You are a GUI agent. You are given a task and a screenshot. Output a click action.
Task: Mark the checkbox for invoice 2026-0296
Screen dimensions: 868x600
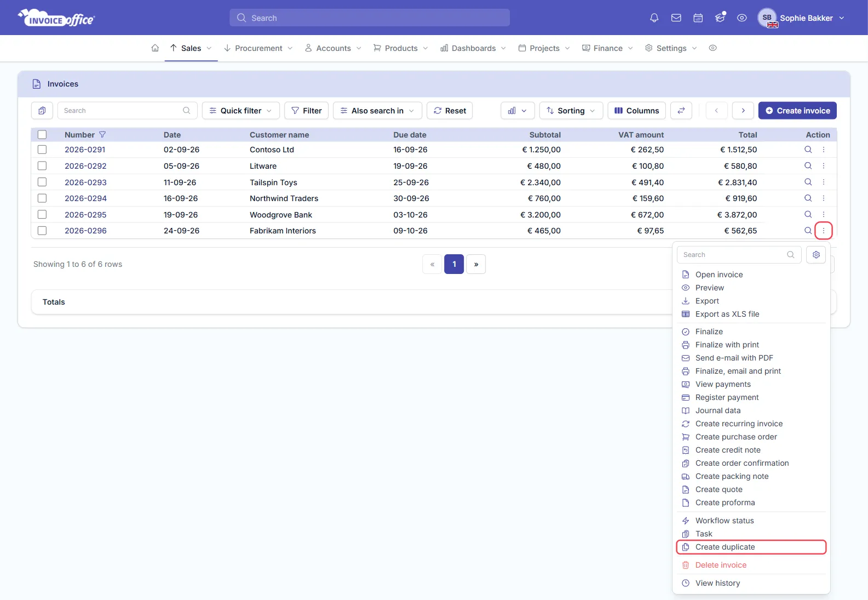point(42,231)
